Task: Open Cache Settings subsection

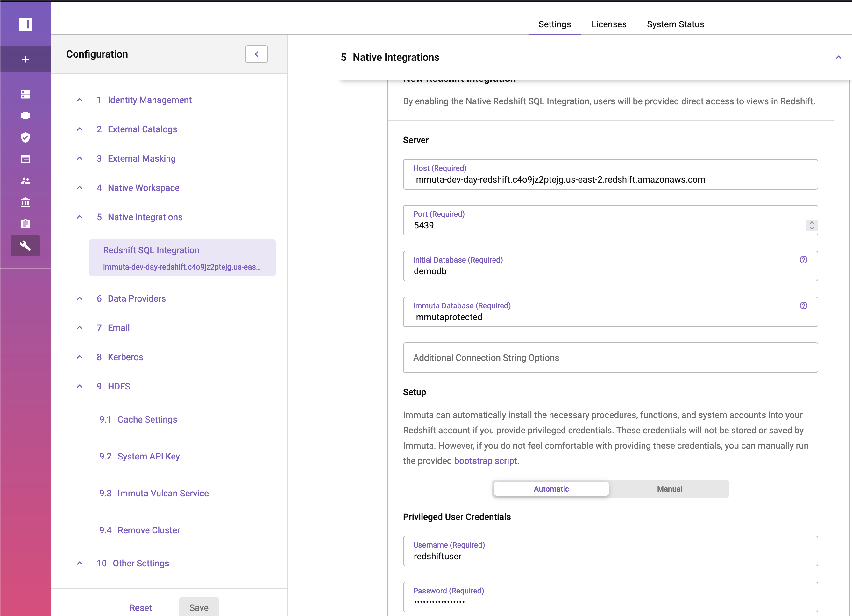Action: pyautogui.click(x=138, y=419)
